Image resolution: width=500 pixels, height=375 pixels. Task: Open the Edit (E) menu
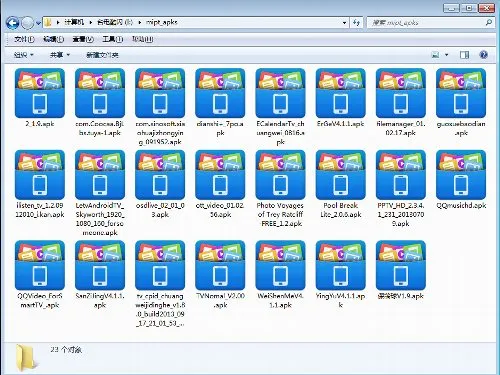pos(53,39)
